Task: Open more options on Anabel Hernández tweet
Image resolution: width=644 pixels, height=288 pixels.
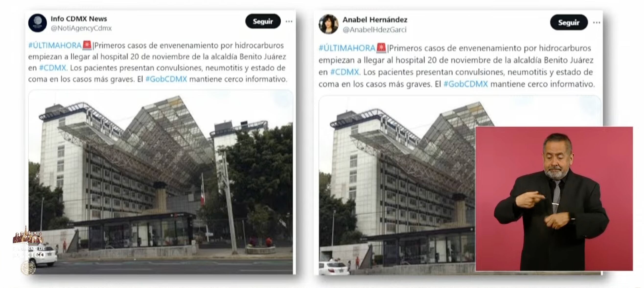Action: click(597, 23)
